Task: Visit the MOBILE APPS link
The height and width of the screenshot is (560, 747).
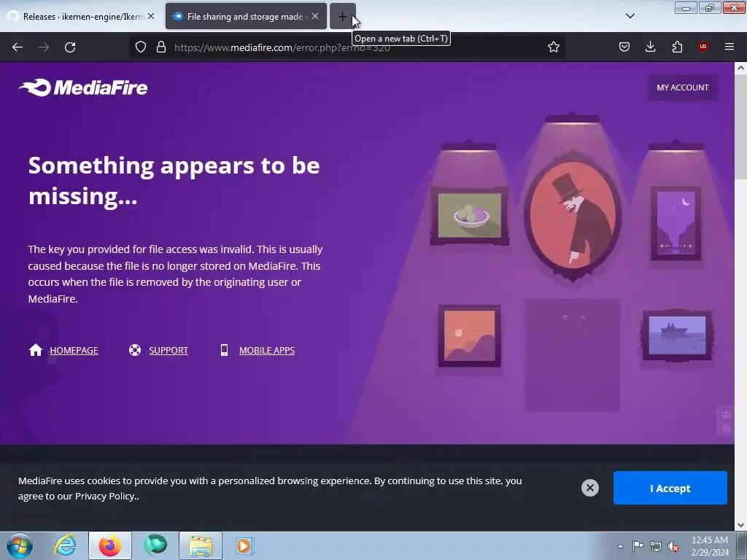Action: [x=267, y=351]
